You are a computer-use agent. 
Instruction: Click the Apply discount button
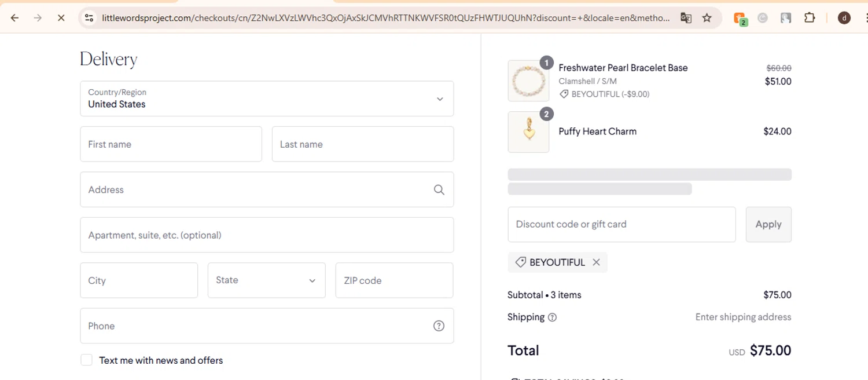768,224
